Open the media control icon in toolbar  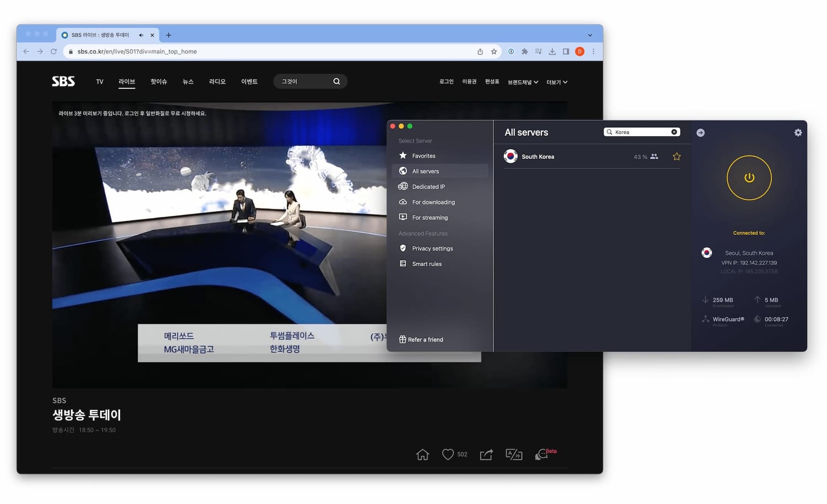538,51
